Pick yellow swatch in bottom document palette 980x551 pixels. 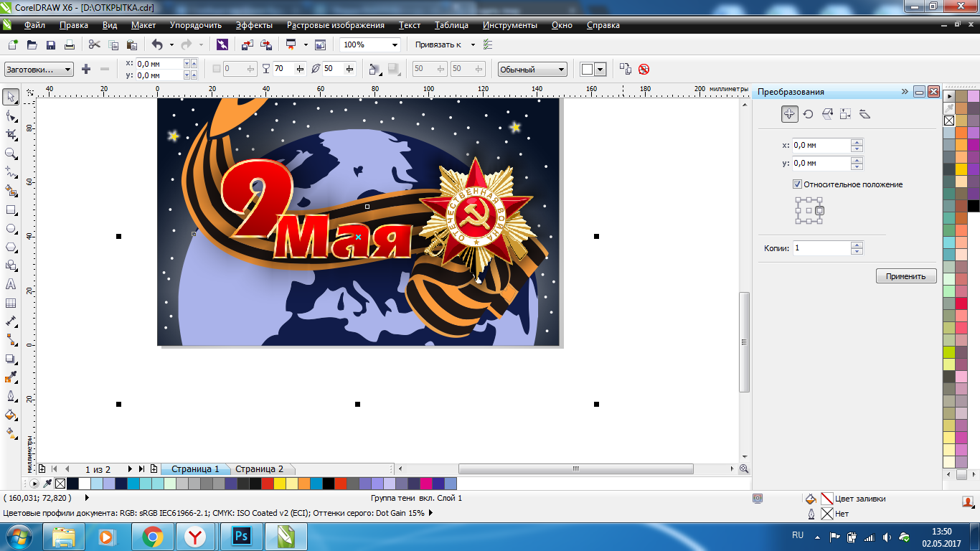(279, 484)
